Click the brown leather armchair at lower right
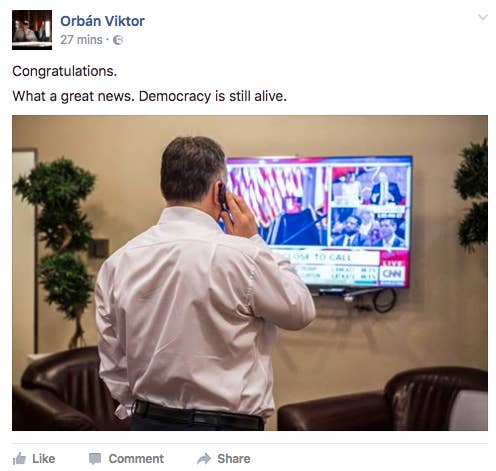 (x=383, y=400)
